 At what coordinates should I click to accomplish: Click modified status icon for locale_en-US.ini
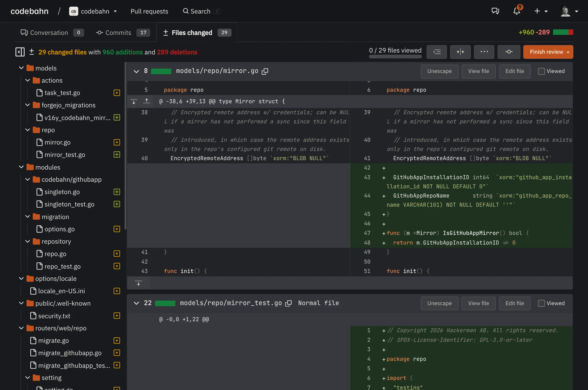(117, 291)
